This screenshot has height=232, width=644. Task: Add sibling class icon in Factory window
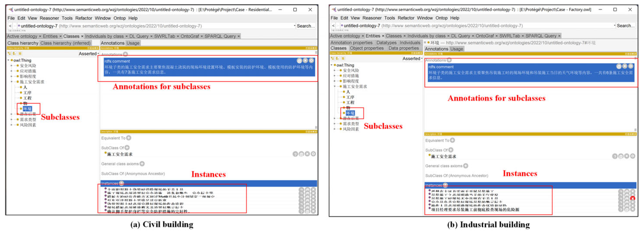[x=337, y=58]
